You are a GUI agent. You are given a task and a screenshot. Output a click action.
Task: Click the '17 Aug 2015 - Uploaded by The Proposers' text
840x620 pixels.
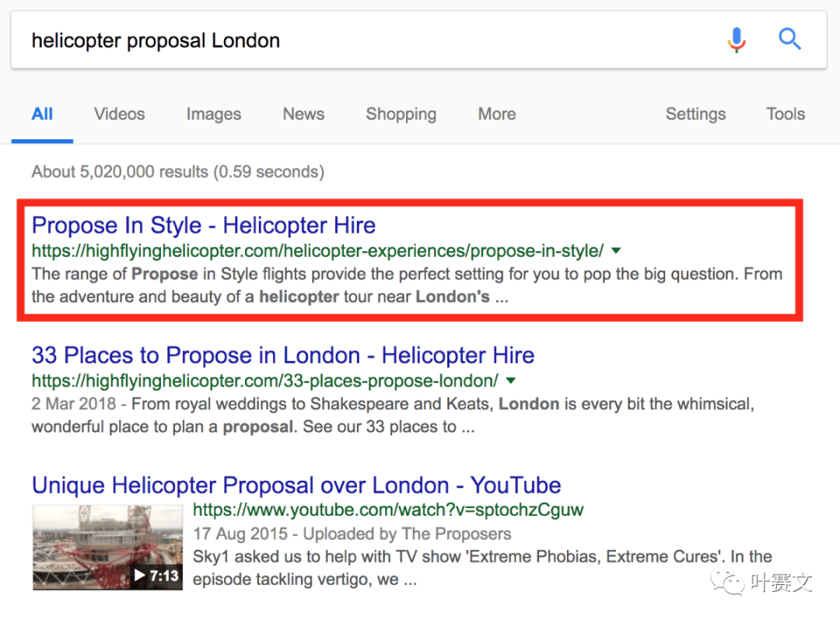coord(352,534)
